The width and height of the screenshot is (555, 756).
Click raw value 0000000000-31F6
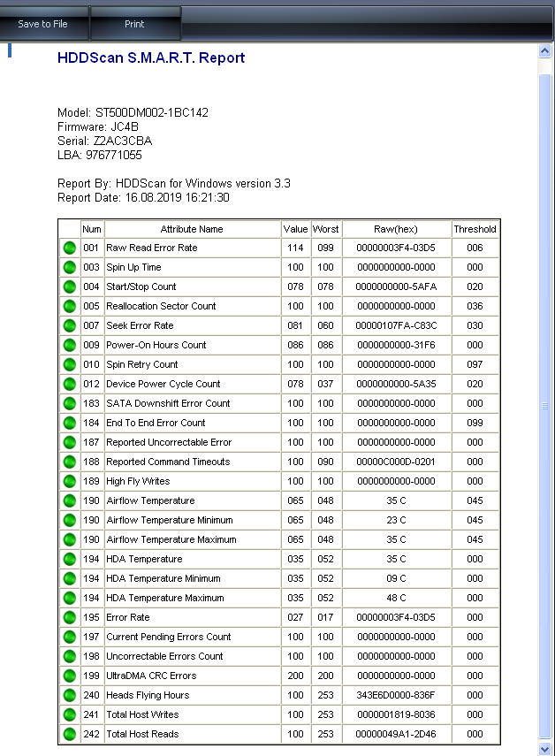pos(396,345)
